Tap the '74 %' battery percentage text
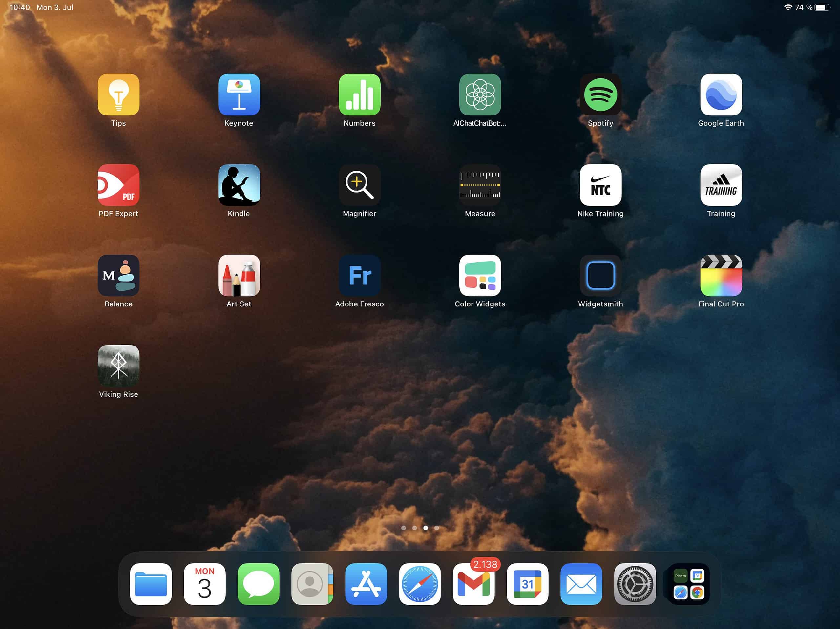 [804, 7]
